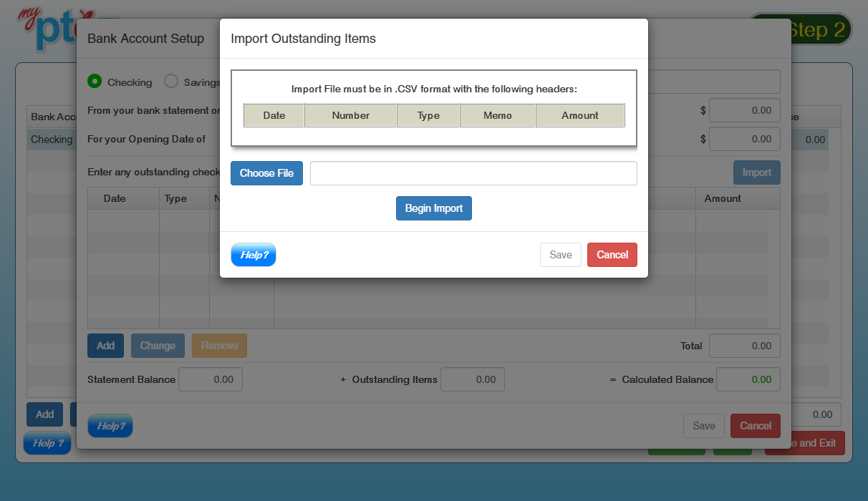
Task: Click the Change button
Action: click(x=158, y=346)
